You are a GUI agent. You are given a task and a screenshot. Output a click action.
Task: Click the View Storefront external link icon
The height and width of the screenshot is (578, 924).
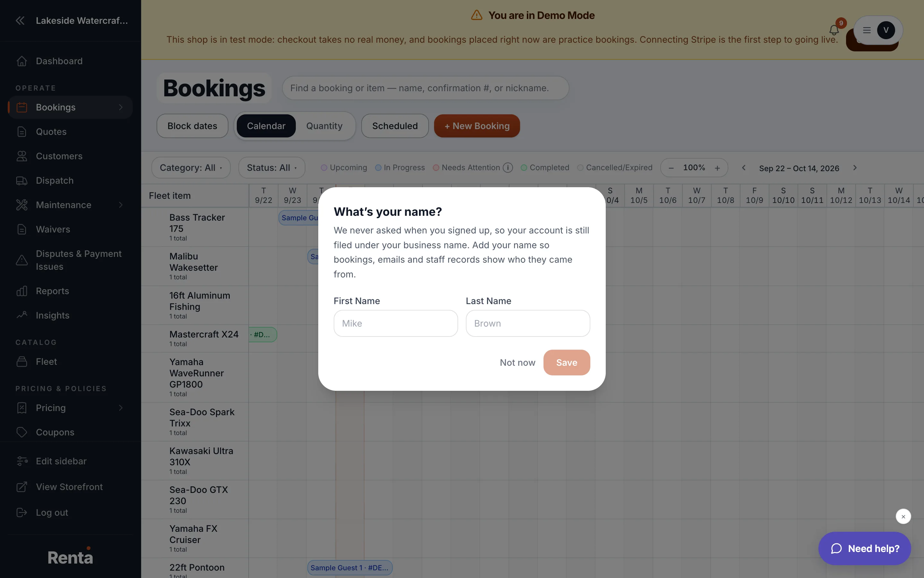pos(22,486)
